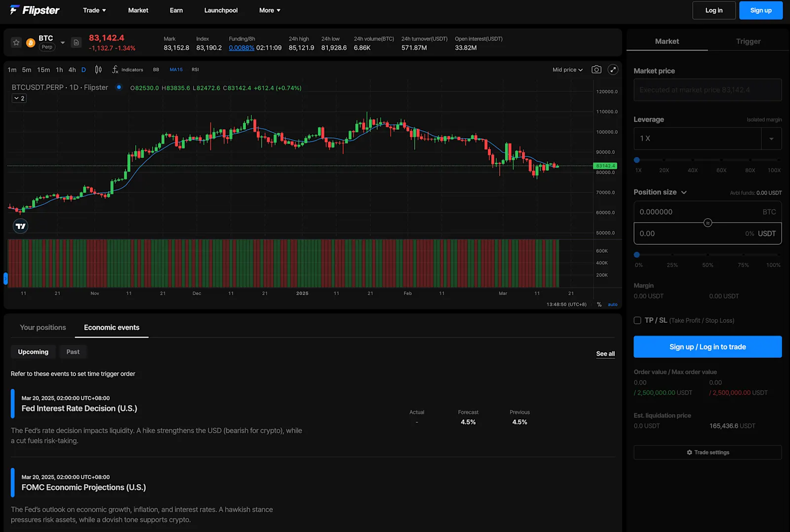
Task: Click the BTC position size input
Action: 708,212
